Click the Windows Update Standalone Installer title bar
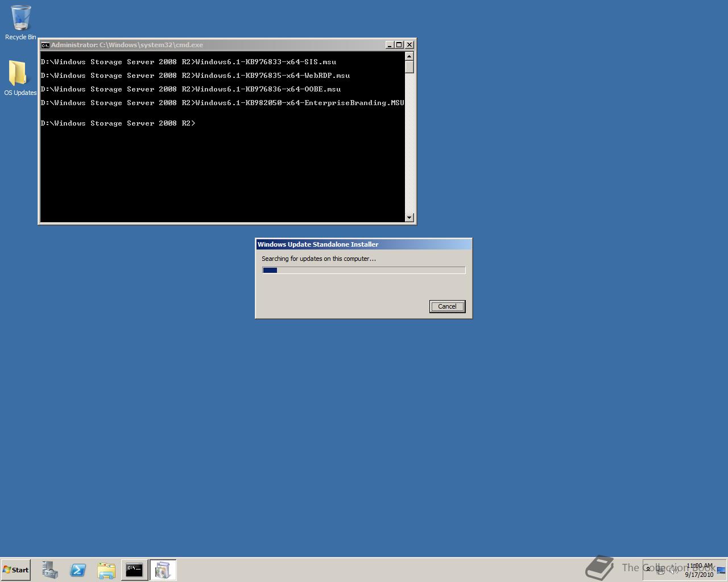 click(x=363, y=244)
